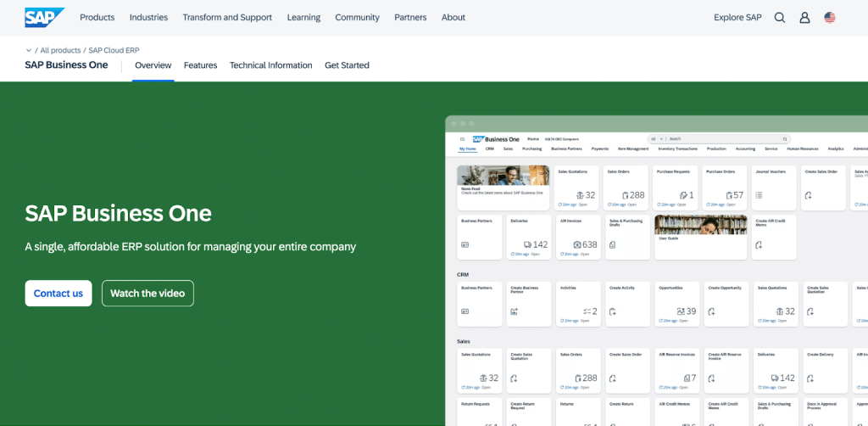Select the Service tab
This screenshot has width=868, height=426.
[x=771, y=149]
